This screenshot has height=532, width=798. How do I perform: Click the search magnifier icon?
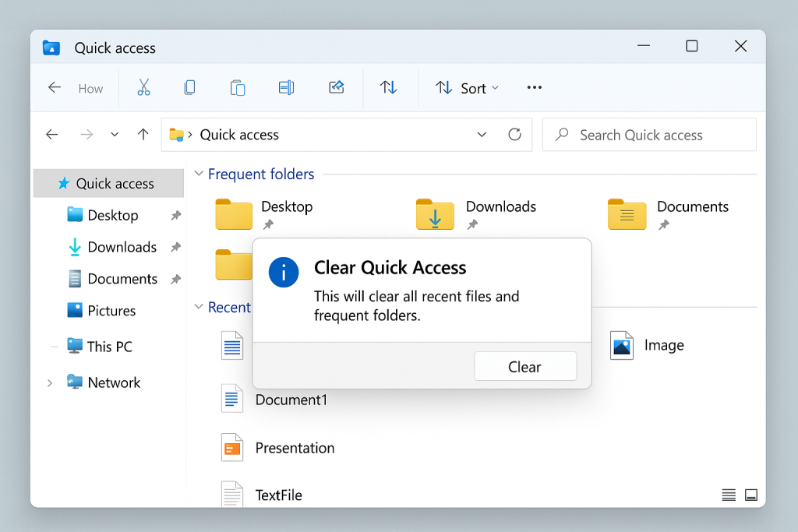562,134
